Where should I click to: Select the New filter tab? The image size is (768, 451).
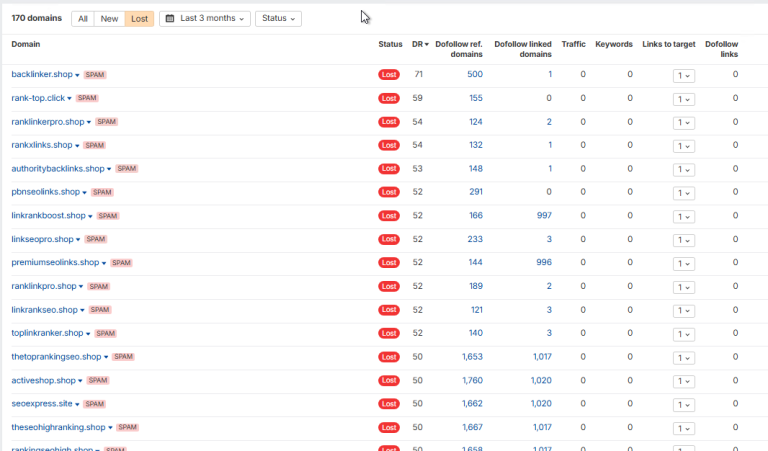coord(109,19)
